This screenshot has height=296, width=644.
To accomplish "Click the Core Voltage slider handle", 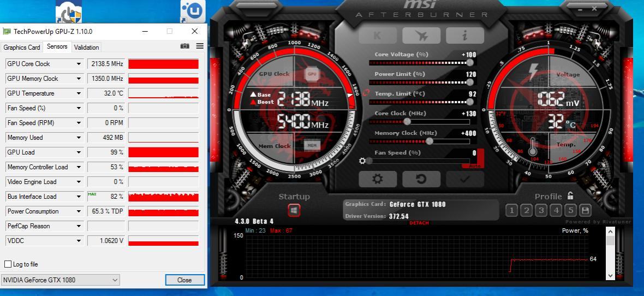I will coord(469,62).
